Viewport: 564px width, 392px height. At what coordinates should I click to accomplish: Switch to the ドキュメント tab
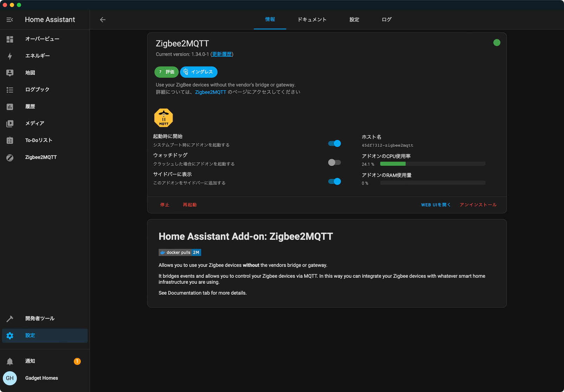[x=312, y=20]
